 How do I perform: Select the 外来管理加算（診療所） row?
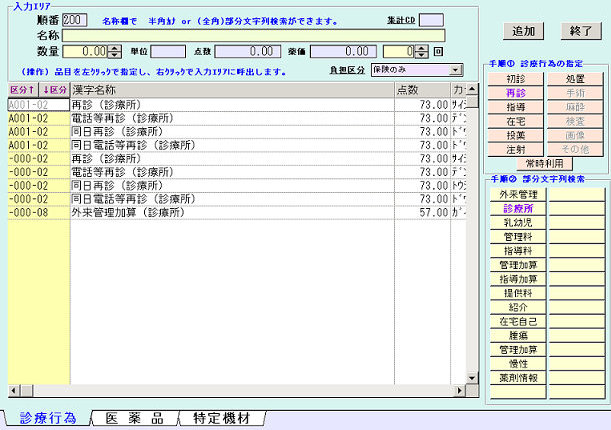(230, 212)
